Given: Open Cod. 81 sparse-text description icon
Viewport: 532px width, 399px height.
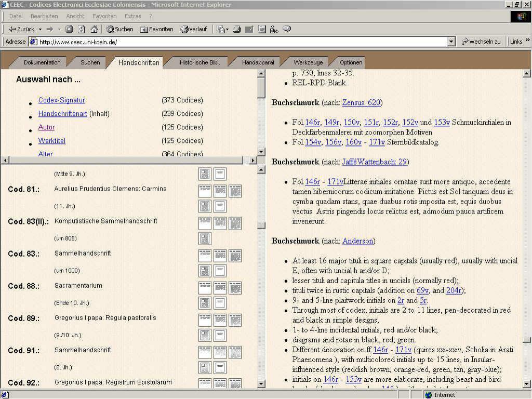Looking at the screenshot, I should tap(205, 191).
